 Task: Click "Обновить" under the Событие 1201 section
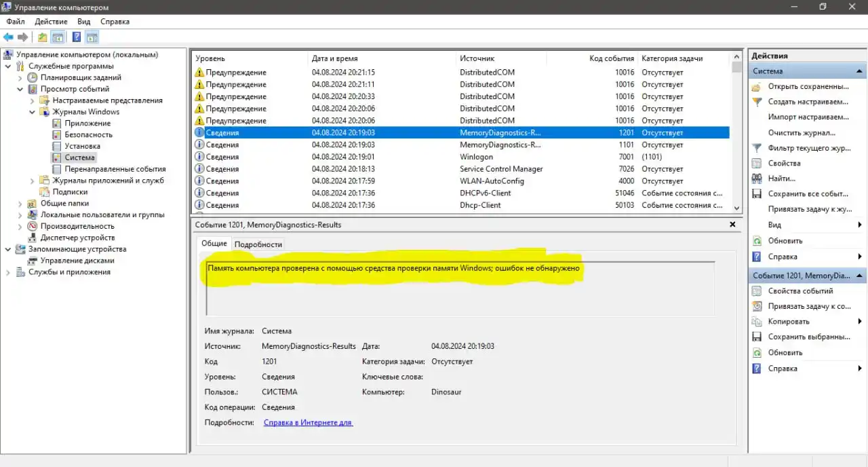tap(785, 353)
